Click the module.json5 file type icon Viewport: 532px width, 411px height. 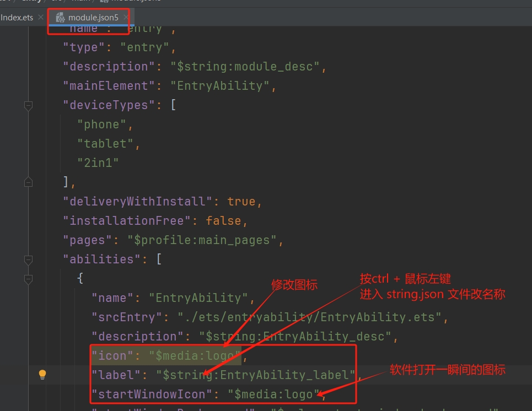coord(60,18)
